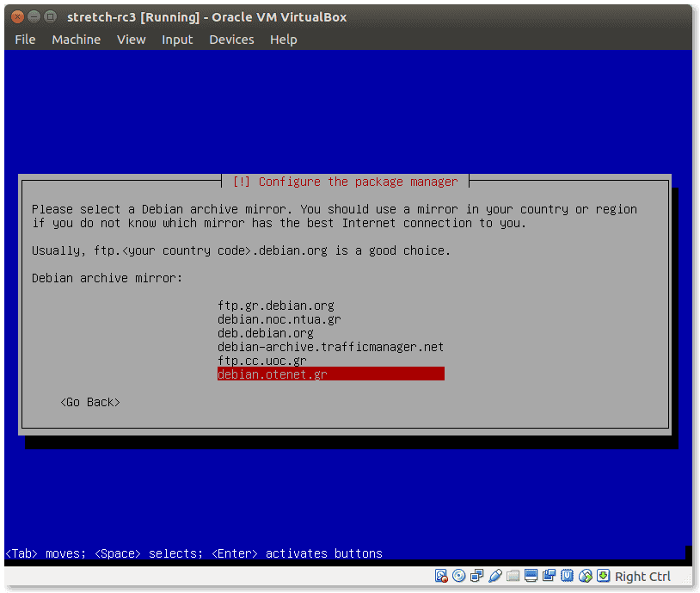Click the display settings status icon

coord(531,576)
